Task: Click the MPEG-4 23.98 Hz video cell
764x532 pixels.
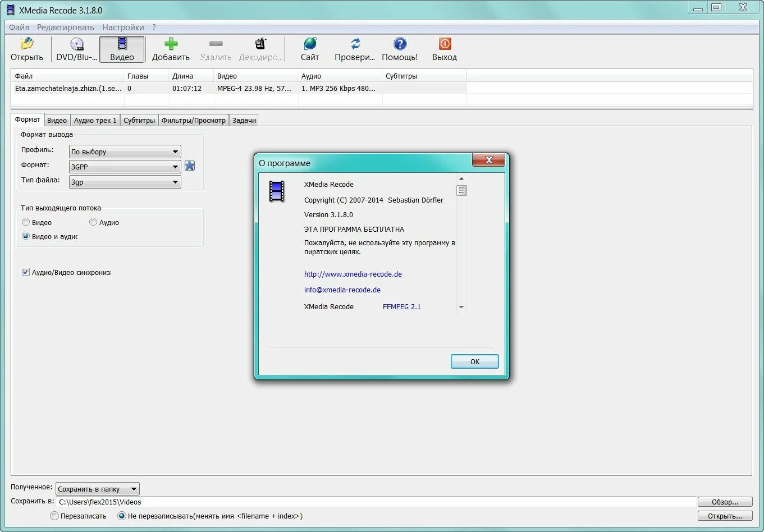Action: 254,88
